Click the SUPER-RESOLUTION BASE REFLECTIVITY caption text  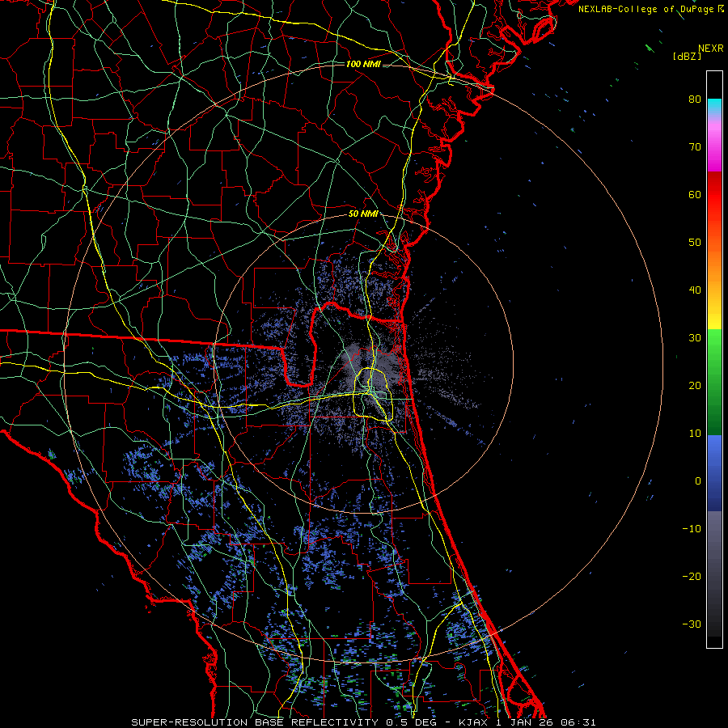click(x=255, y=722)
